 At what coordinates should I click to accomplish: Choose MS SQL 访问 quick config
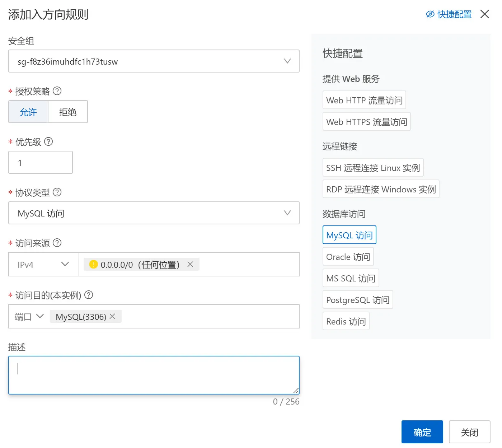351,278
